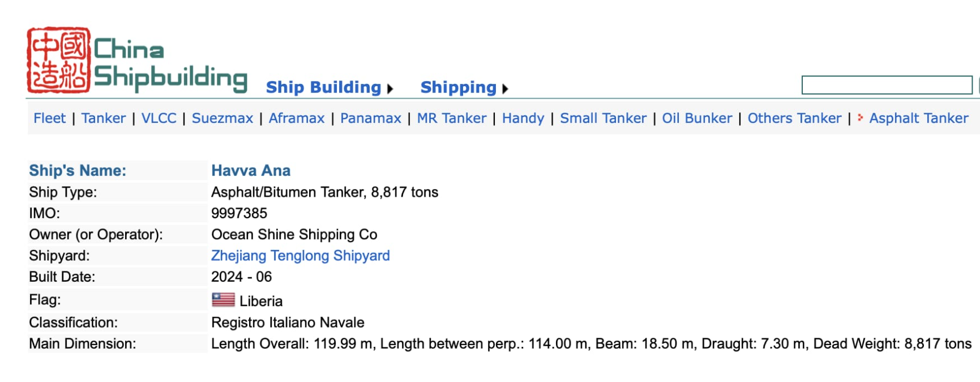The width and height of the screenshot is (980, 382).
Task: Open the Zhejiang Tenglong Shipyard link
Action: tap(301, 256)
